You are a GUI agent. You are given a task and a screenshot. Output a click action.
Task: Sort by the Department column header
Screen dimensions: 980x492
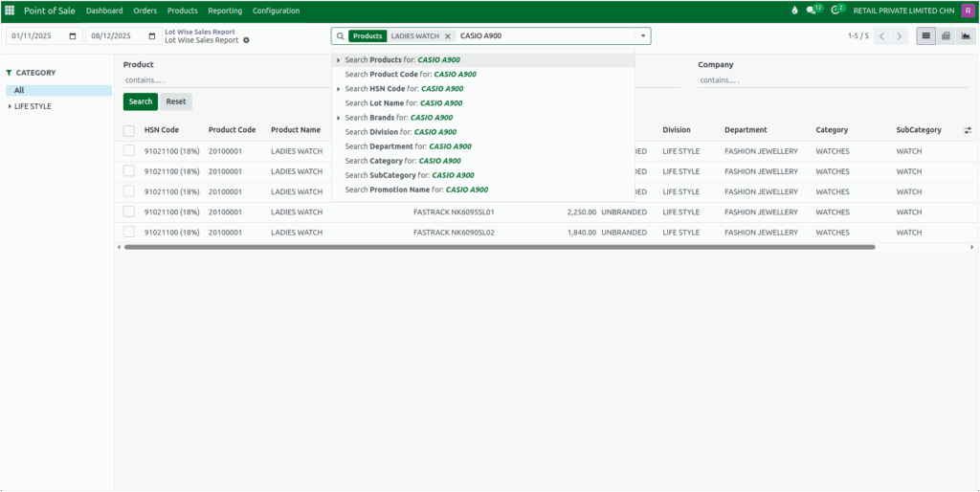tap(746, 130)
